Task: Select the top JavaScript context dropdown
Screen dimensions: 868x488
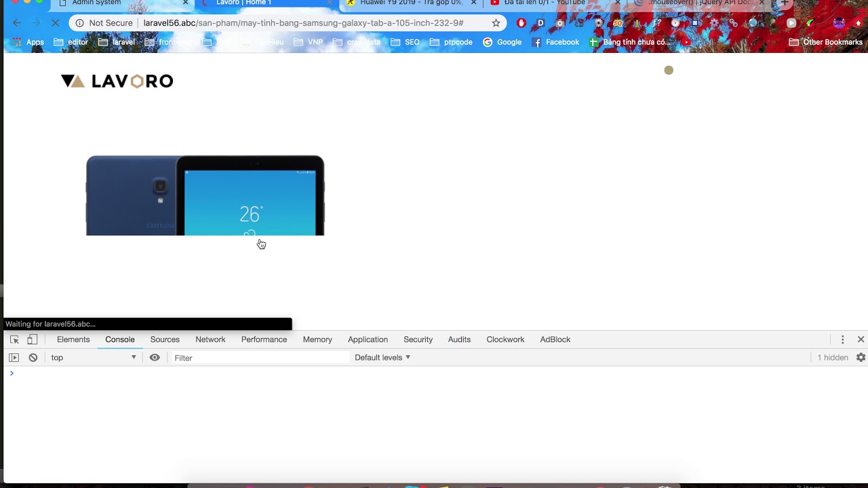Action: (x=94, y=358)
